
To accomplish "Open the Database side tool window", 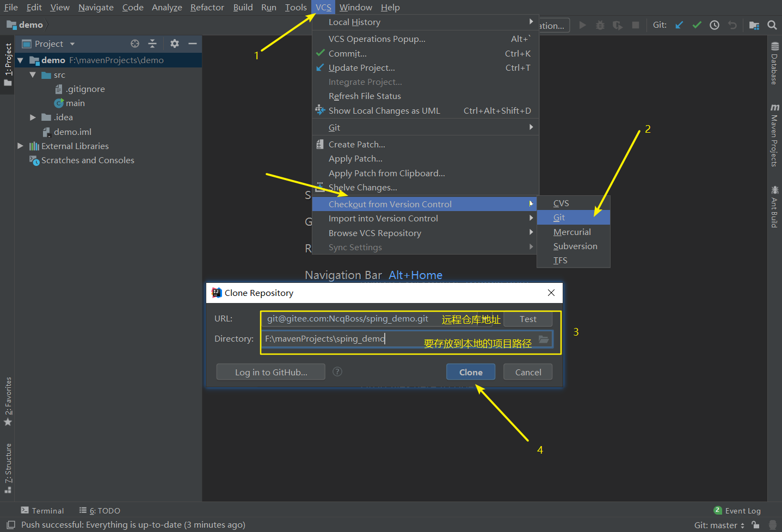I will coord(774,63).
